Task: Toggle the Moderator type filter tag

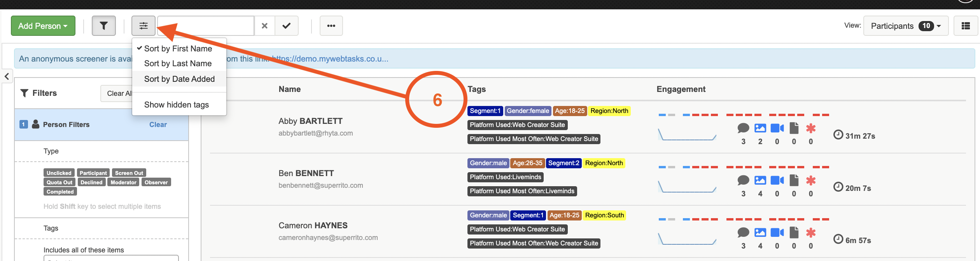Action: (123, 182)
